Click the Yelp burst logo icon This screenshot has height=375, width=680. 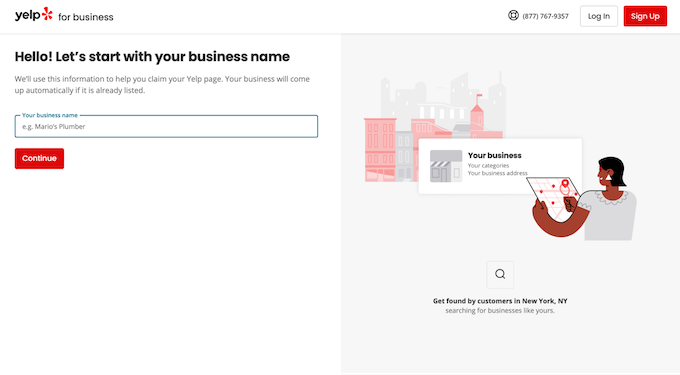(x=47, y=13)
